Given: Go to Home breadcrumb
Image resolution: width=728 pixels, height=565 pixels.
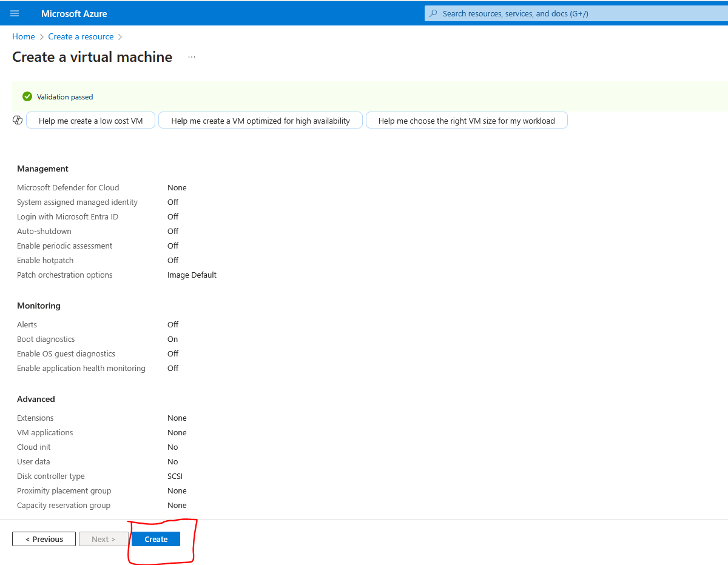Looking at the screenshot, I should coord(24,36).
